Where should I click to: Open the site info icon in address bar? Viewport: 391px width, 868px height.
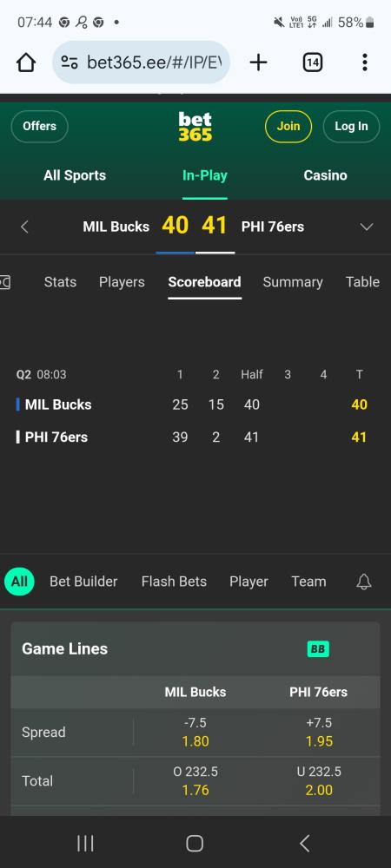[70, 62]
